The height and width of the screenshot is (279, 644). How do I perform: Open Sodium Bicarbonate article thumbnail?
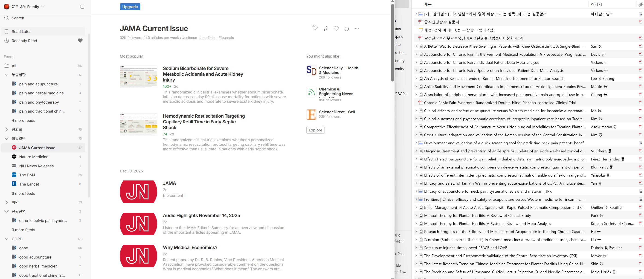[138, 77]
